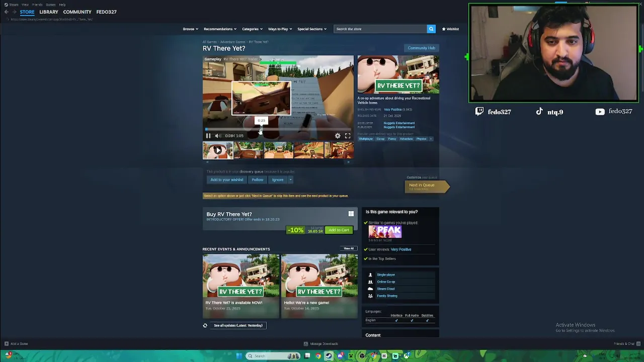Click the Windows platform icon in purchase box
This screenshot has width=644, height=362.
coord(351,214)
